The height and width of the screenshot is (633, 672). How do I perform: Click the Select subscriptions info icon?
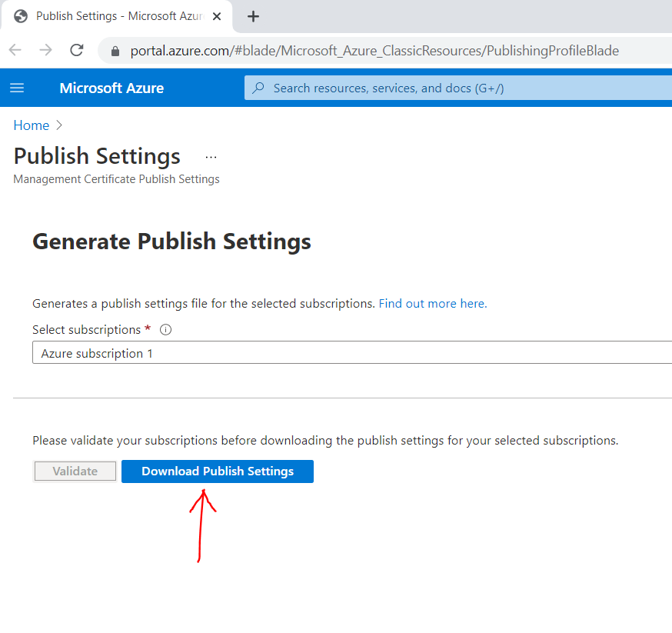point(165,329)
